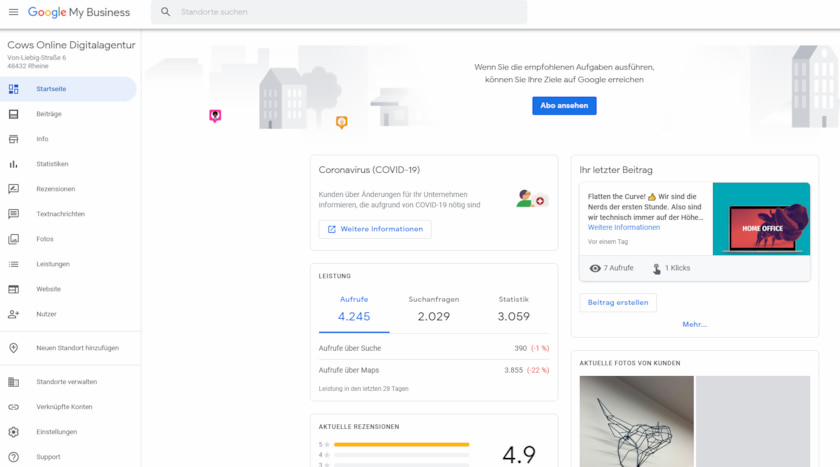
Task: Click the Website icon in sidebar
Action: click(x=13, y=289)
